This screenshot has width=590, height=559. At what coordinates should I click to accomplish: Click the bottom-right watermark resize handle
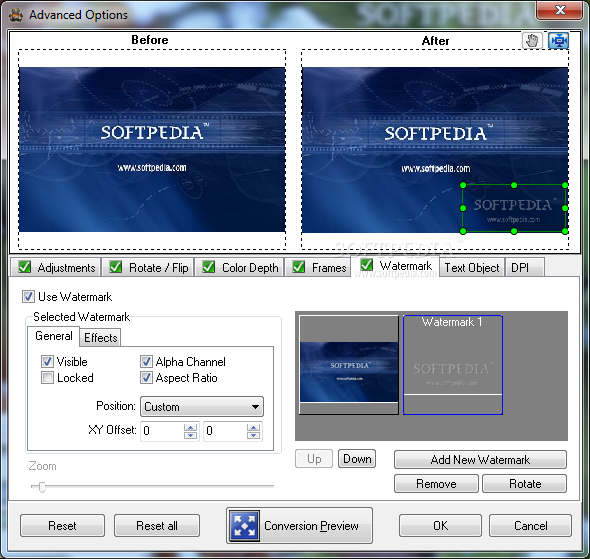[x=565, y=231]
